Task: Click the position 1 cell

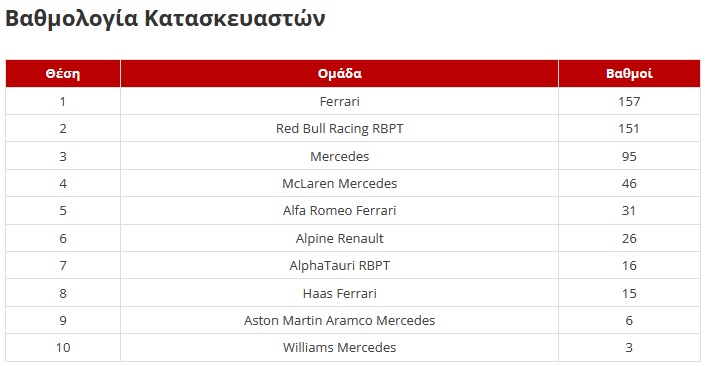Action: (63, 101)
